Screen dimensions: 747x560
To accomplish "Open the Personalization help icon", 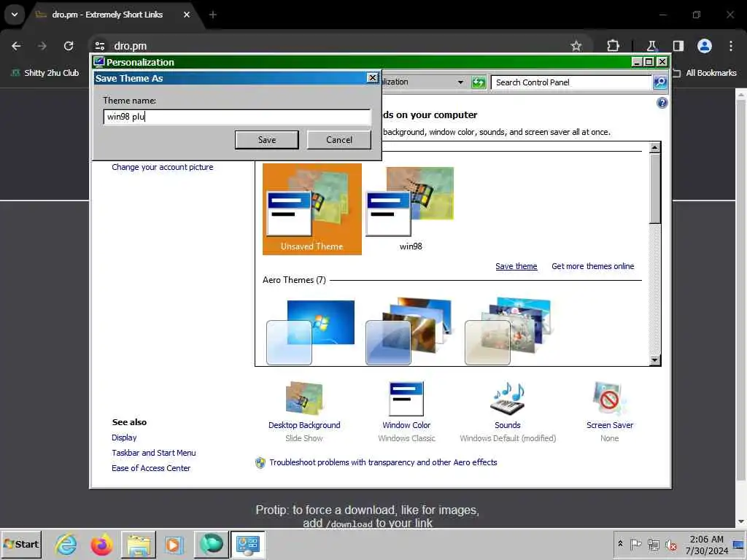I will [x=662, y=103].
